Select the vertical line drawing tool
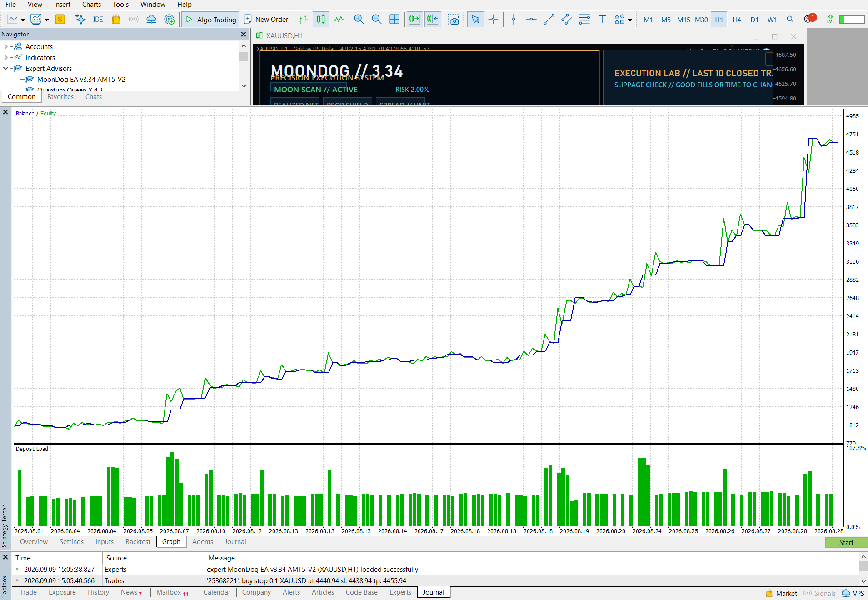The image size is (868, 600). [514, 20]
